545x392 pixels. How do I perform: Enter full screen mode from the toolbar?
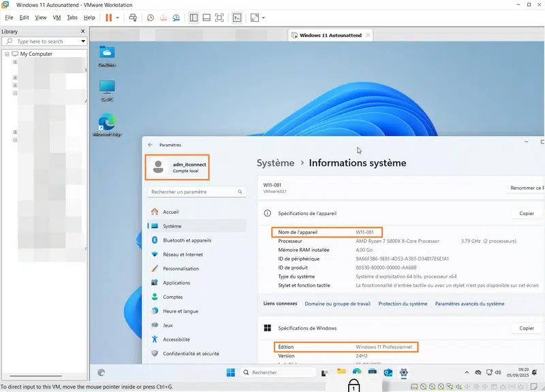click(x=219, y=18)
